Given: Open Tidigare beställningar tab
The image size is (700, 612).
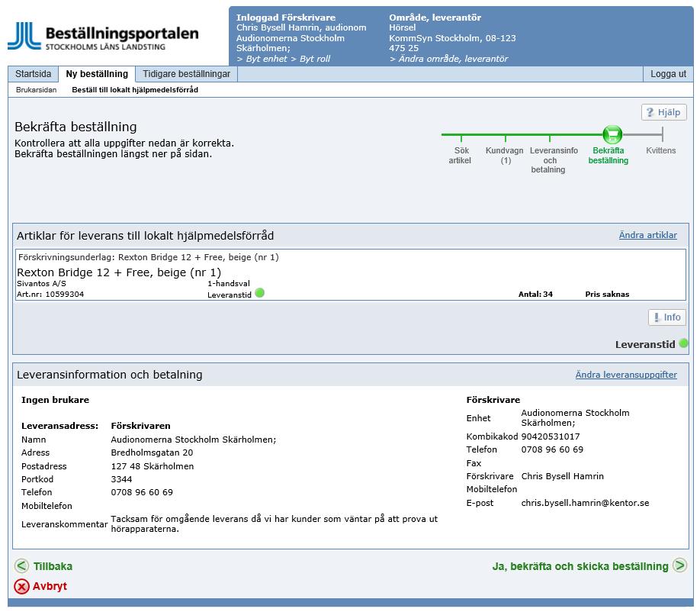Looking at the screenshot, I should (186, 74).
